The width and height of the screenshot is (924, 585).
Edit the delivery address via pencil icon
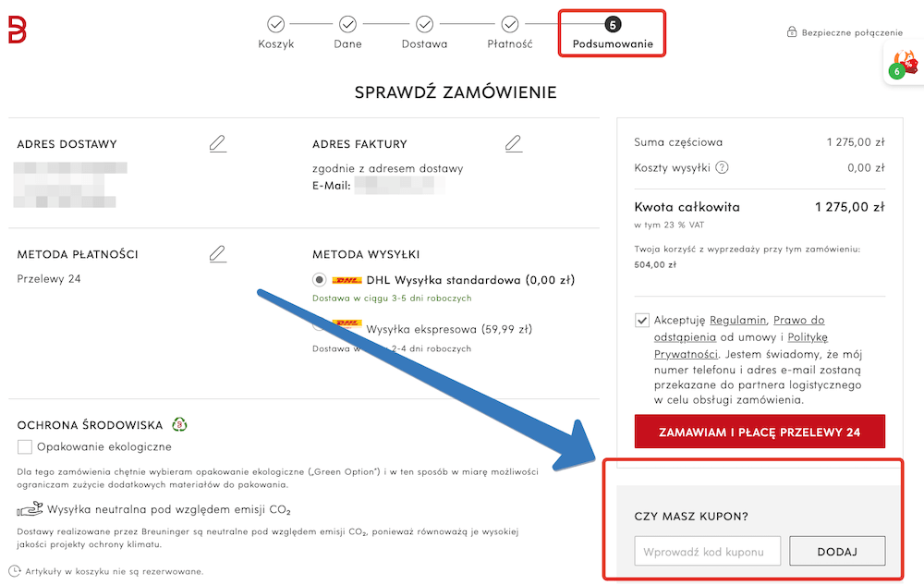(x=218, y=143)
